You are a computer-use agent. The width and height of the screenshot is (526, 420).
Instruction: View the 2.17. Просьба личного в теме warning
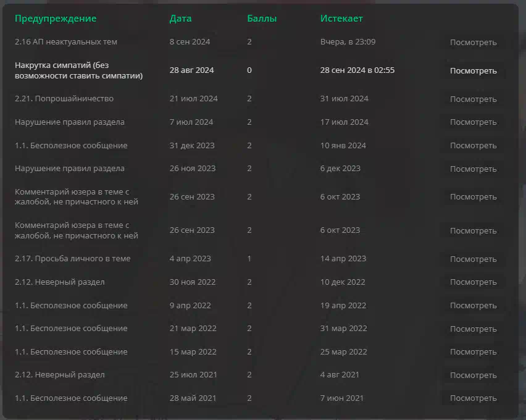[x=473, y=259]
